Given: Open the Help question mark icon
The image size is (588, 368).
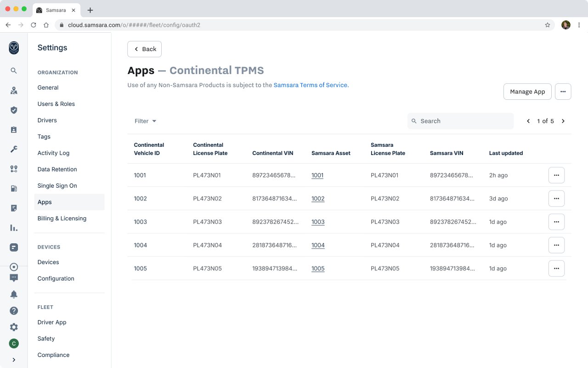Looking at the screenshot, I should coord(14,310).
